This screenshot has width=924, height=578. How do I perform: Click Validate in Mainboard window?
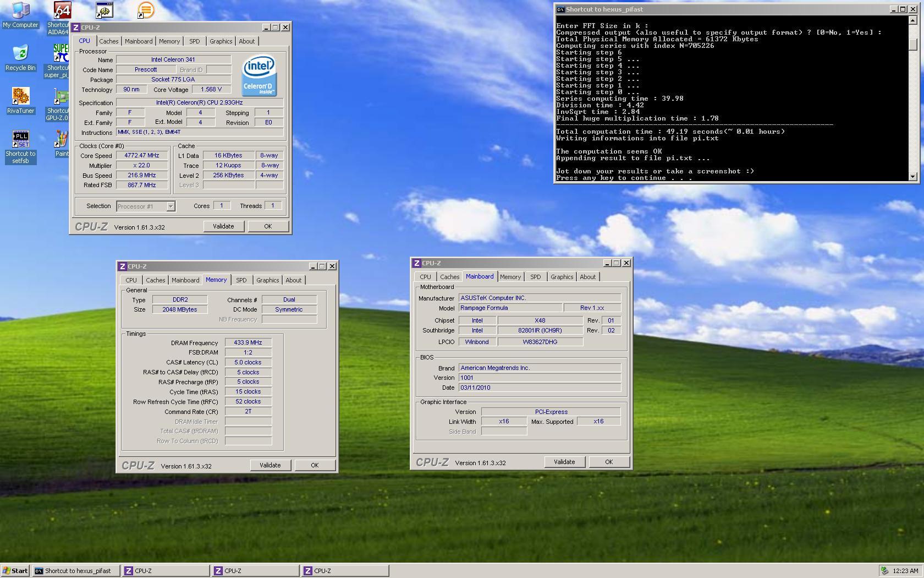(x=565, y=462)
